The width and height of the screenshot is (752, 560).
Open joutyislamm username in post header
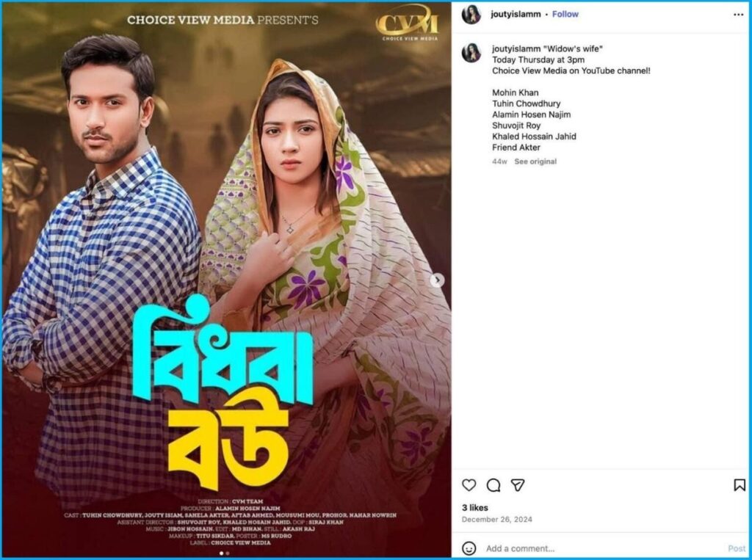[x=516, y=15]
